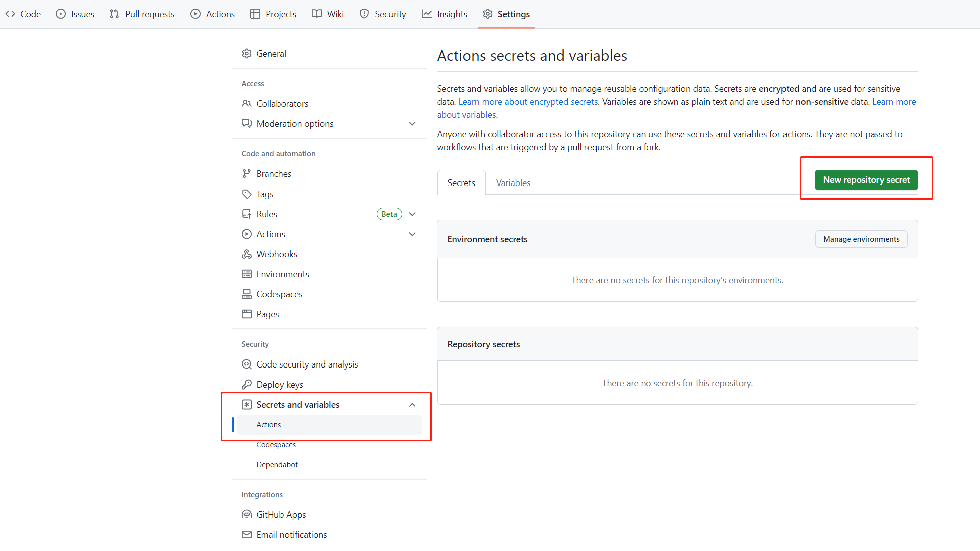Expand the Moderation options chevron

tap(412, 124)
